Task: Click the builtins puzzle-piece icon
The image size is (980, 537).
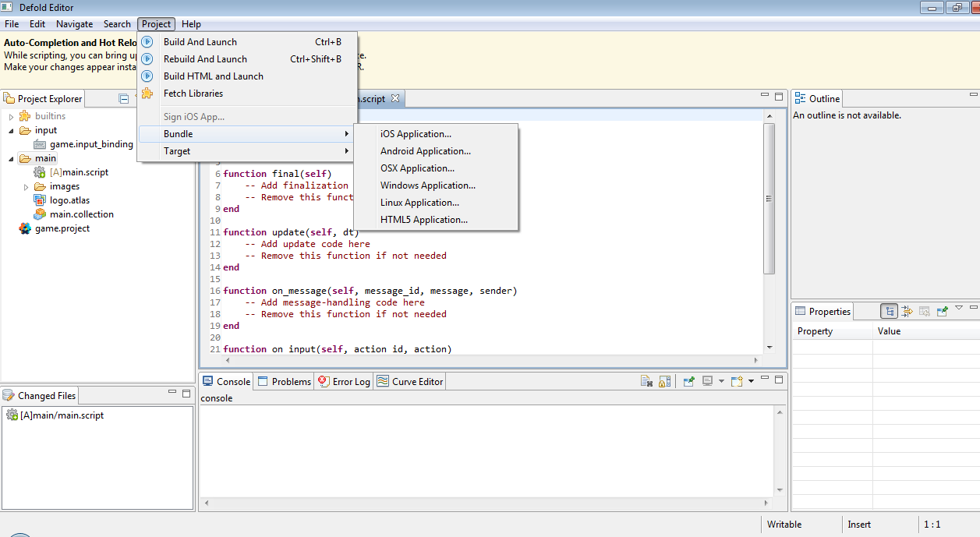Action: coord(25,116)
